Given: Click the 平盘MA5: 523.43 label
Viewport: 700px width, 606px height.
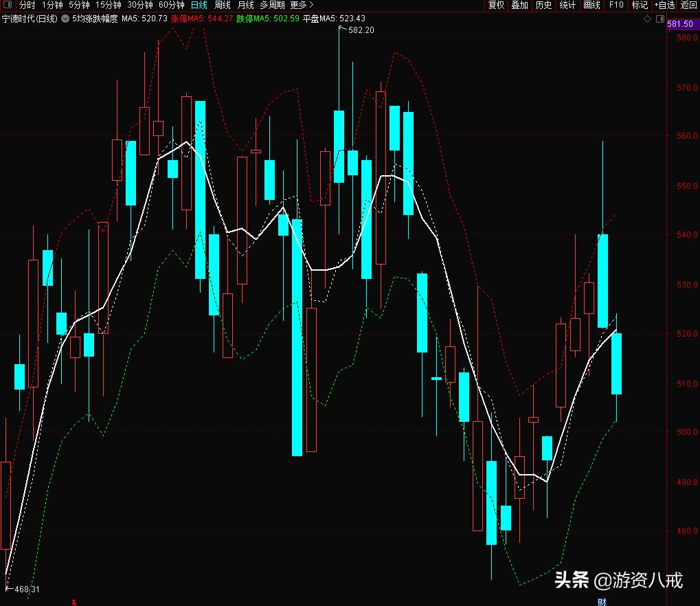Looking at the screenshot, I should (x=334, y=19).
